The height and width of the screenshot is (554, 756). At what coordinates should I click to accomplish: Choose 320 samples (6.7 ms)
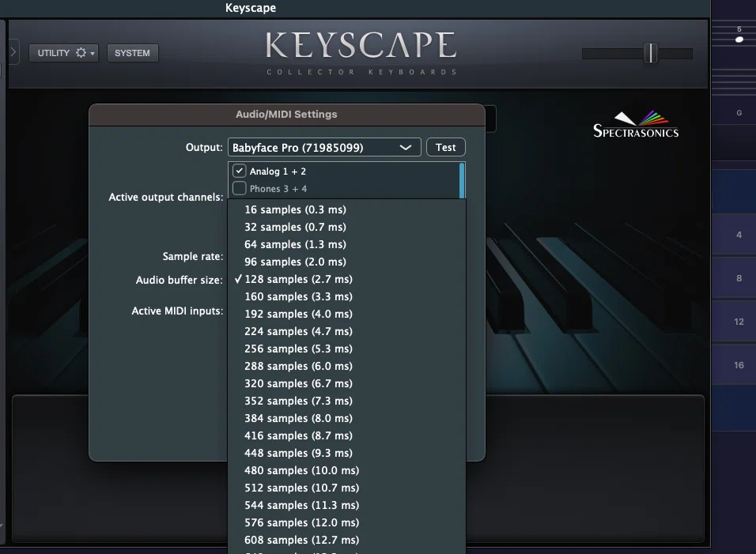pos(346,383)
